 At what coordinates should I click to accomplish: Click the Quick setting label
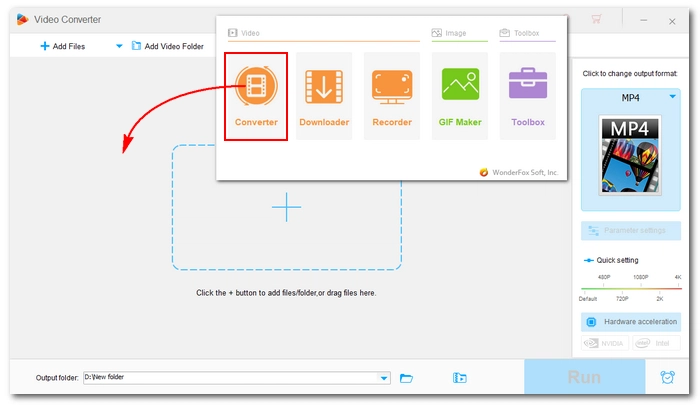(617, 260)
